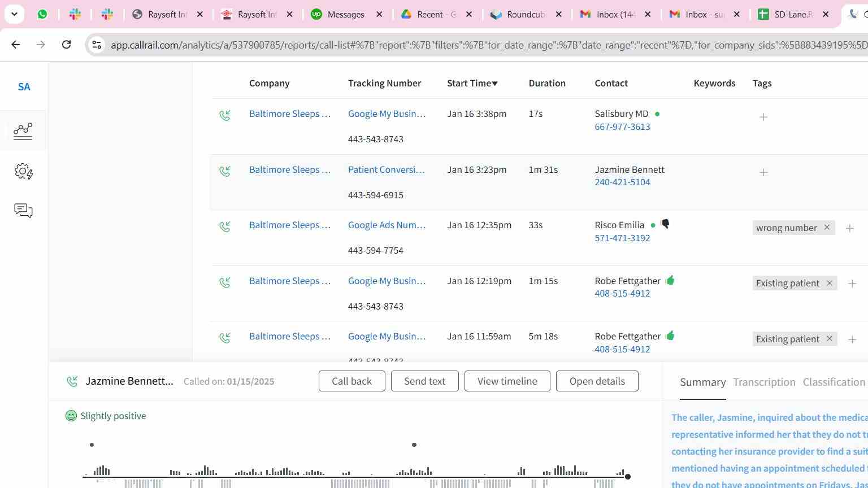Image resolution: width=868 pixels, height=488 pixels.
Task: Open the WhatsApp browser tab
Action: click(x=42, y=14)
